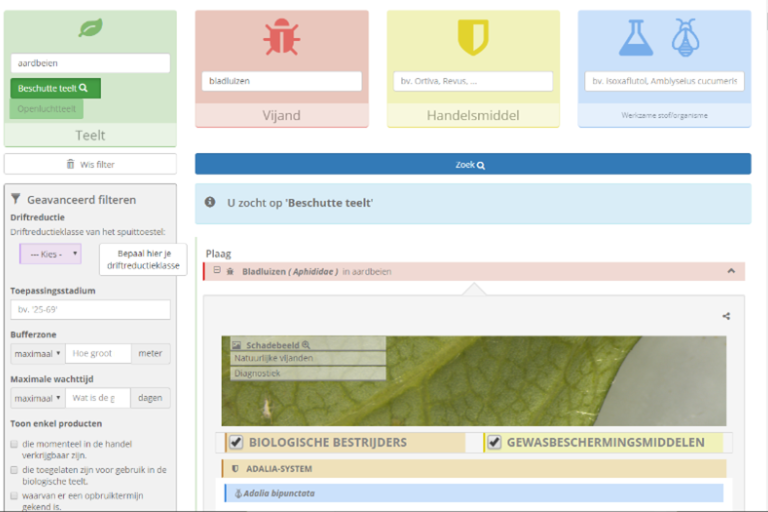Click the blue bee organism icon

(685, 37)
